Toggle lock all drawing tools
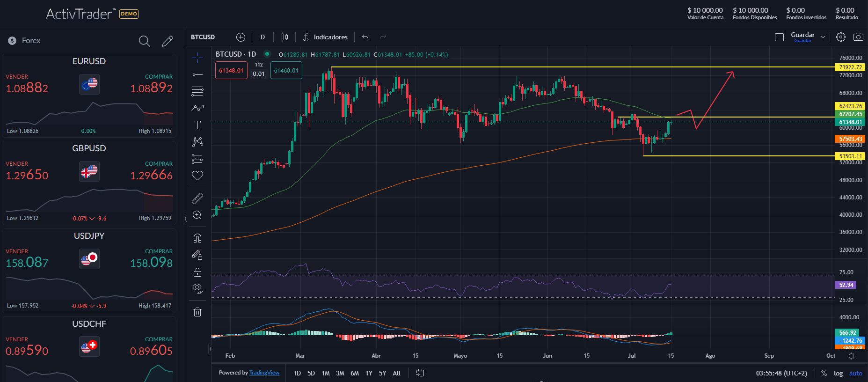The height and width of the screenshot is (382, 868). point(197,272)
